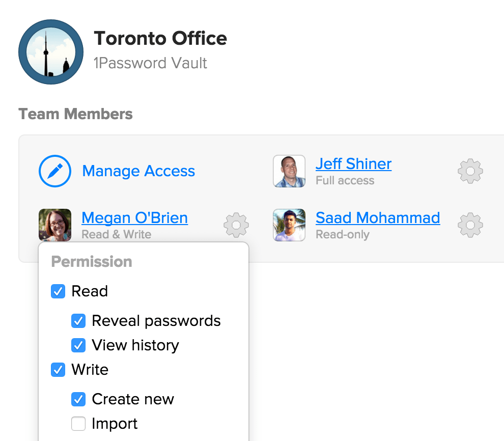This screenshot has height=441, width=504.
Task: Uncheck the Create new checkbox
Action: click(x=78, y=399)
